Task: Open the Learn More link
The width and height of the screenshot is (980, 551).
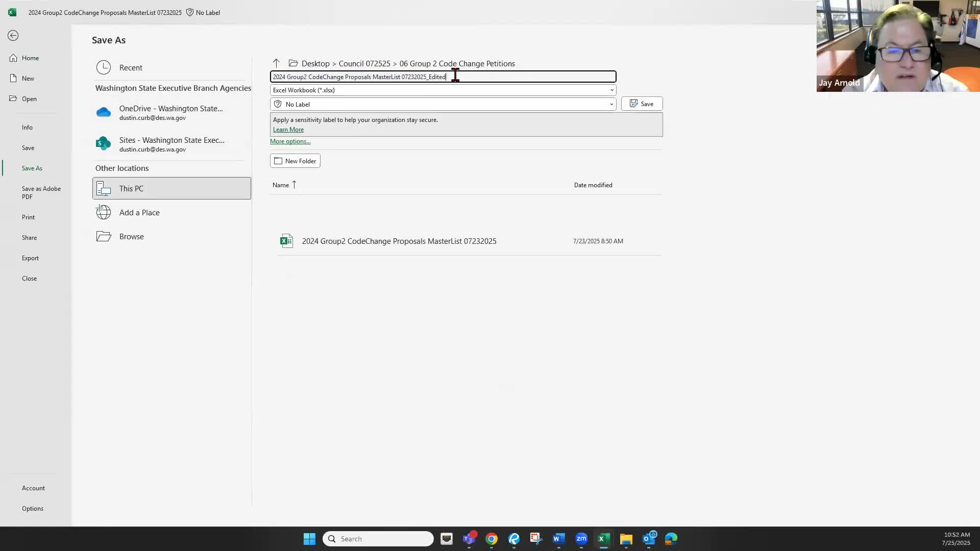Action: click(288, 130)
